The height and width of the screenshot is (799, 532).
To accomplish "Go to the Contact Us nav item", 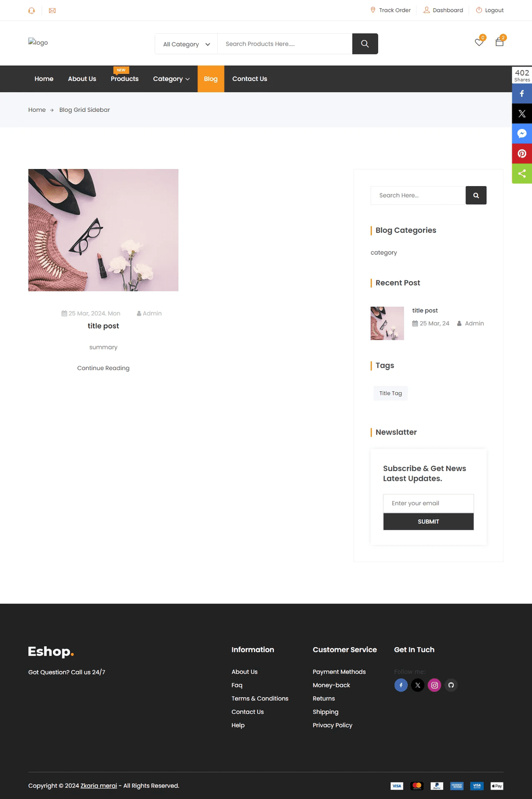I will tap(249, 79).
